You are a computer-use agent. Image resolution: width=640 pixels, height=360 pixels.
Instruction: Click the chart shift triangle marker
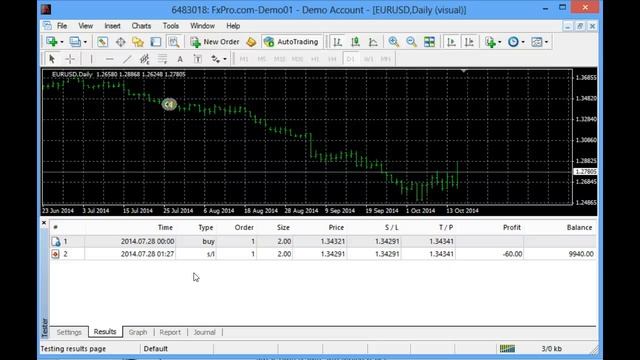click(x=464, y=71)
